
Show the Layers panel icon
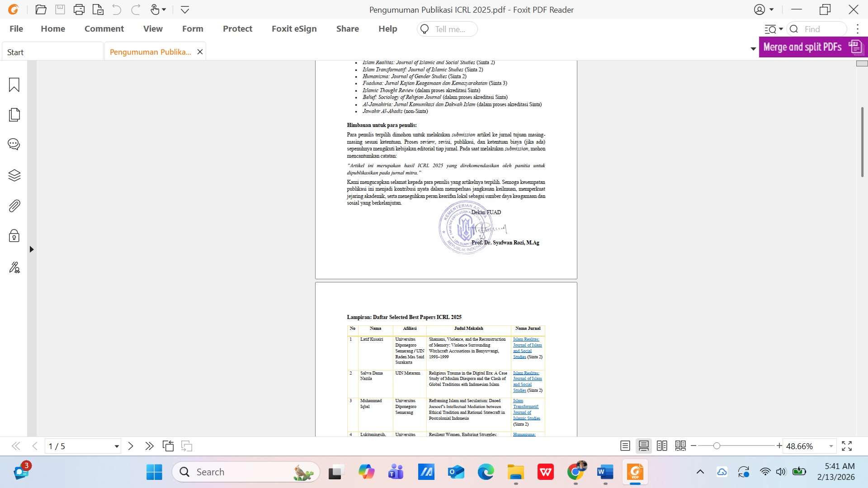(14, 175)
